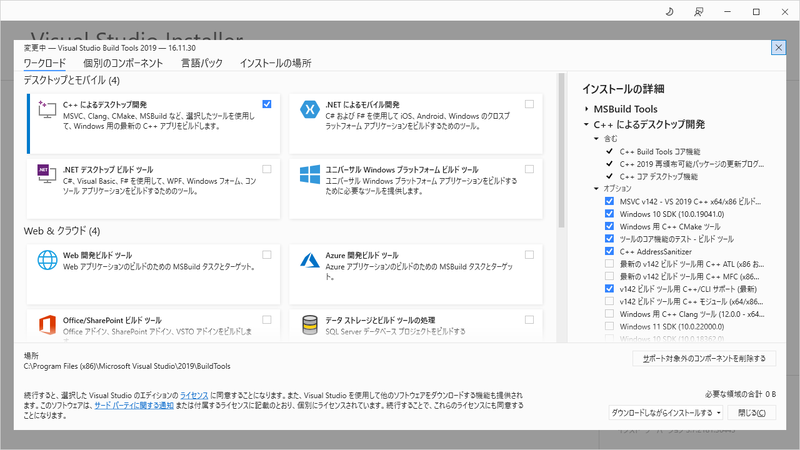Click the 閉じる(C) button
Screen dimensions: 800x450
[752, 413]
